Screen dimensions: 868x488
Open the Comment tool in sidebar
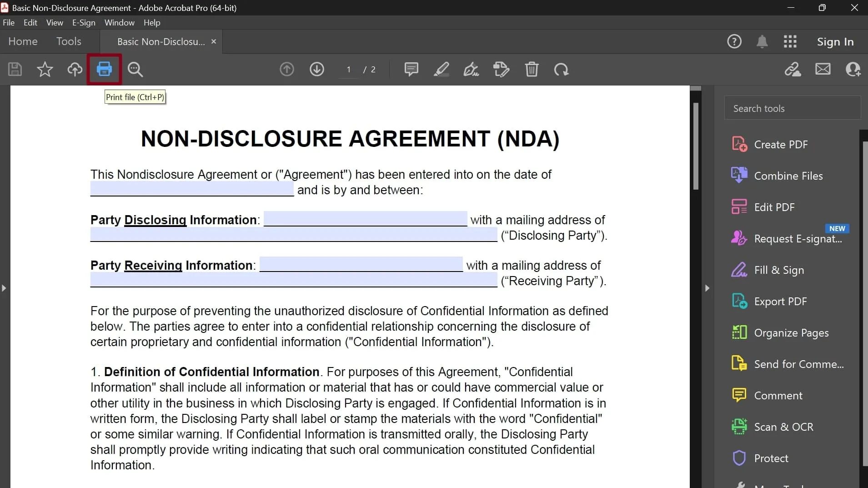click(x=778, y=396)
